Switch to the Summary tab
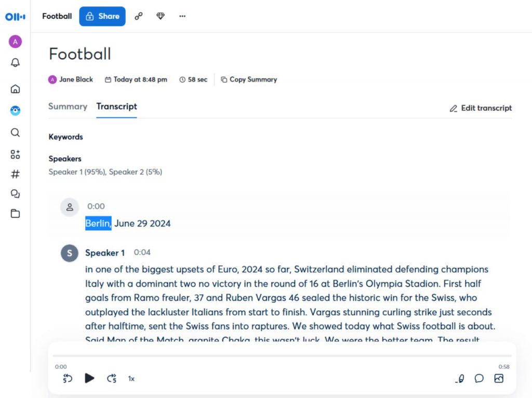 pyautogui.click(x=68, y=107)
